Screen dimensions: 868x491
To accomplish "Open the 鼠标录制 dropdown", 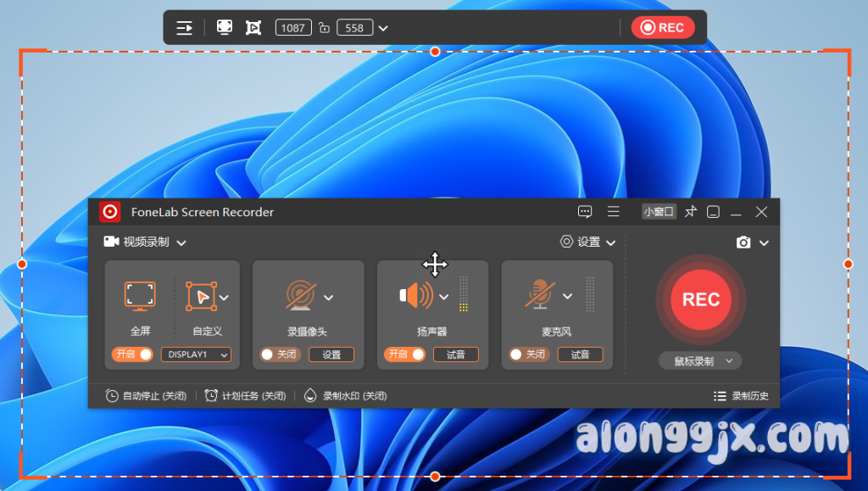I will [x=700, y=361].
